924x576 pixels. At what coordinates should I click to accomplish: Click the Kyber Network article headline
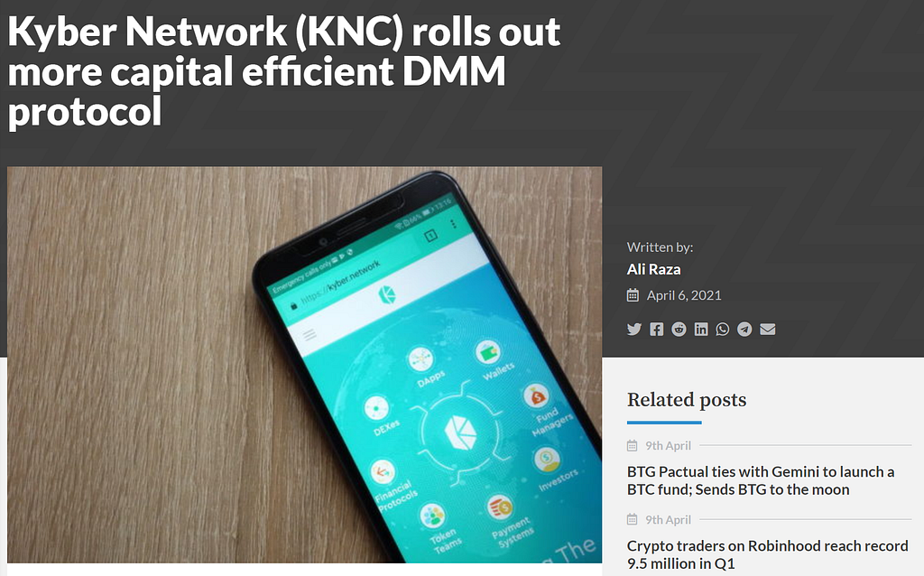pos(283,70)
